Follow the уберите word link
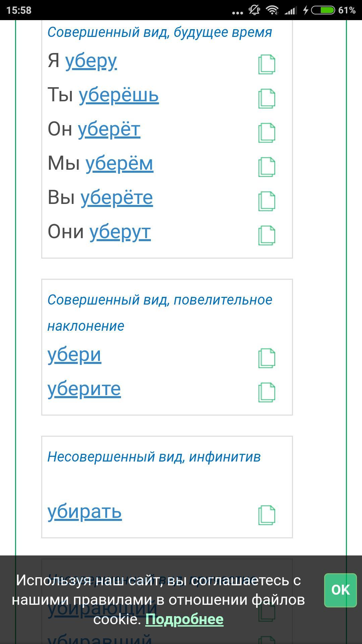Screen dimensions: 362x644 tap(84, 389)
